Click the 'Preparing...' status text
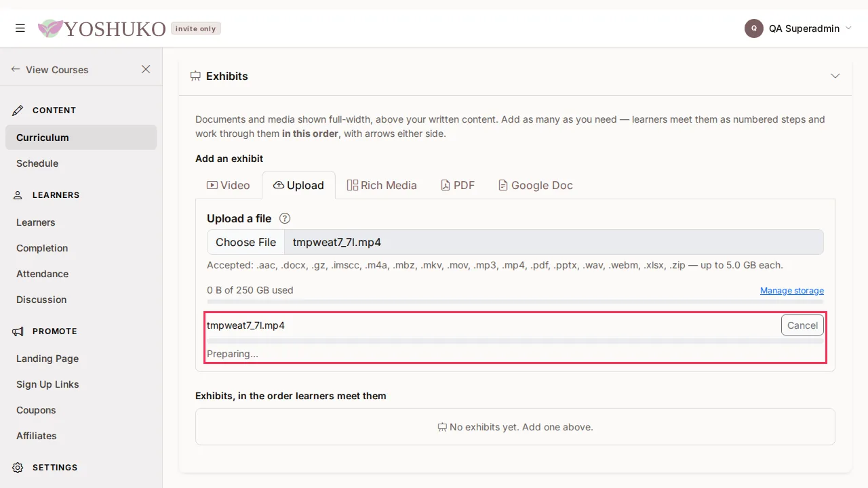This screenshot has height=488, width=868. pos(233,354)
